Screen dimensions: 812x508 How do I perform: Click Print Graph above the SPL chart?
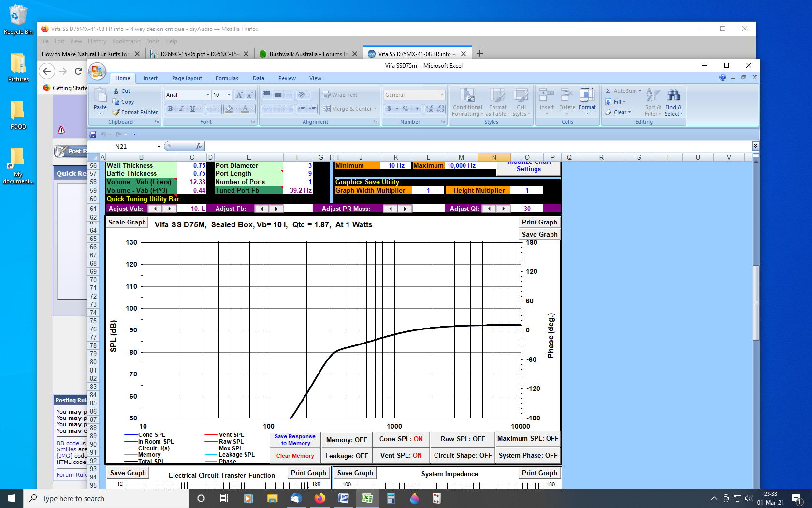(x=539, y=222)
